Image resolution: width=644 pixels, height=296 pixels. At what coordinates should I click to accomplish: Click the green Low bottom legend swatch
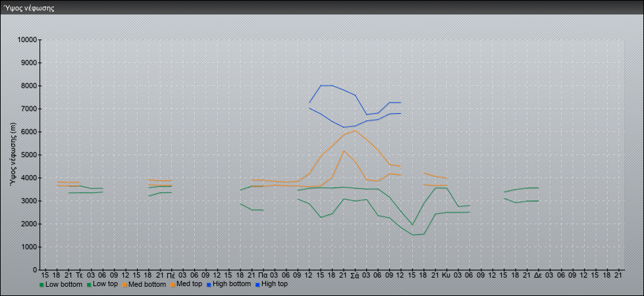41,285
